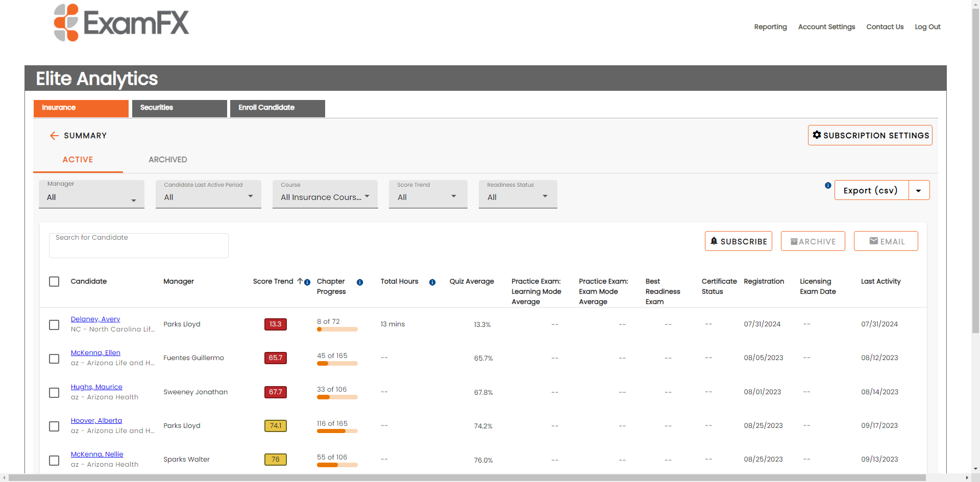This screenshot has height=482, width=980.
Task: Click the Total Hours info icon
Action: [x=432, y=282]
